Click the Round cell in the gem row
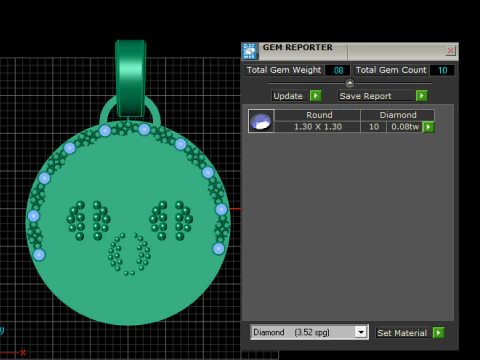The image size is (480, 360). point(317,115)
